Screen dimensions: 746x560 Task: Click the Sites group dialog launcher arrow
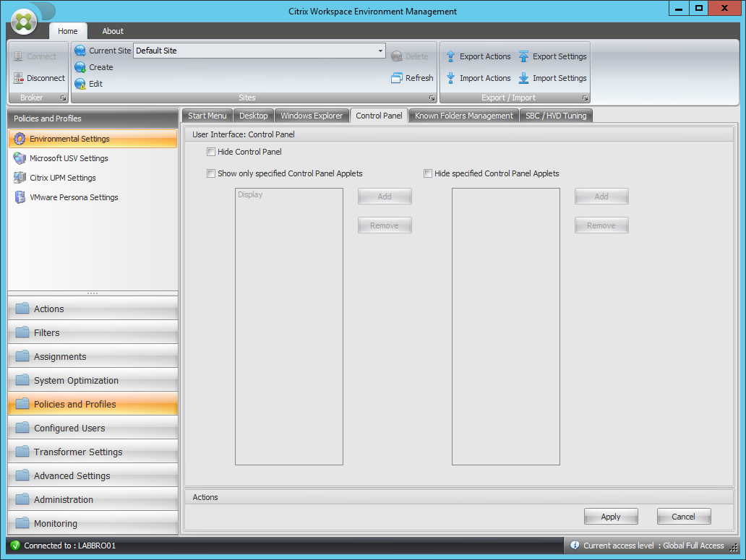coord(432,97)
